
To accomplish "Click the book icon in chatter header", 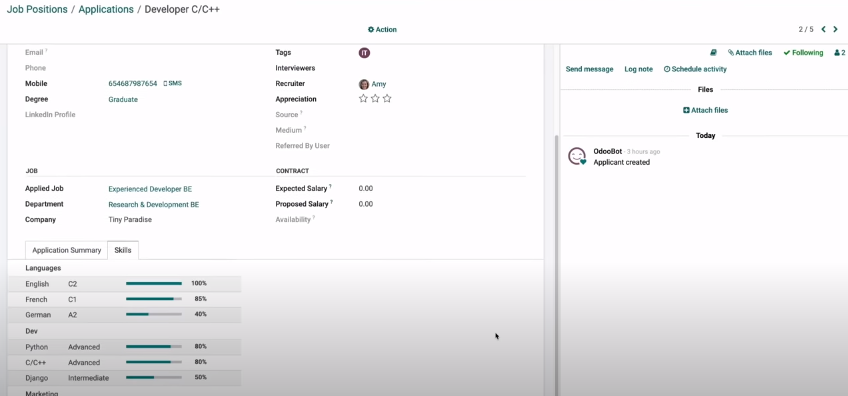I will click(713, 52).
